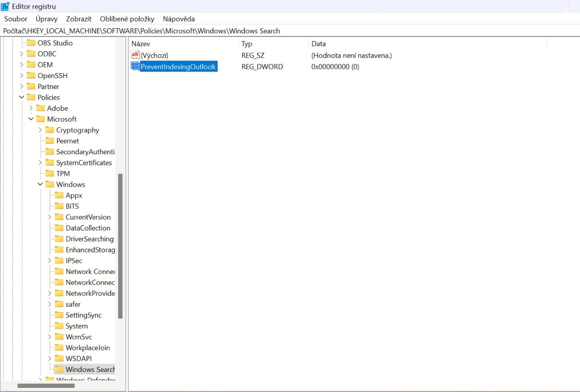
Task: Open the Nápověda menu
Action: coord(179,19)
